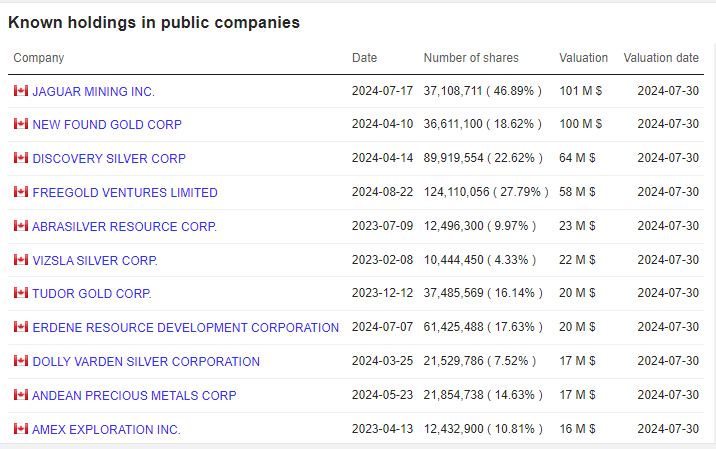Click shares value 36,611,100 ( 18.62% )
716x449 pixels.
tap(483, 124)
